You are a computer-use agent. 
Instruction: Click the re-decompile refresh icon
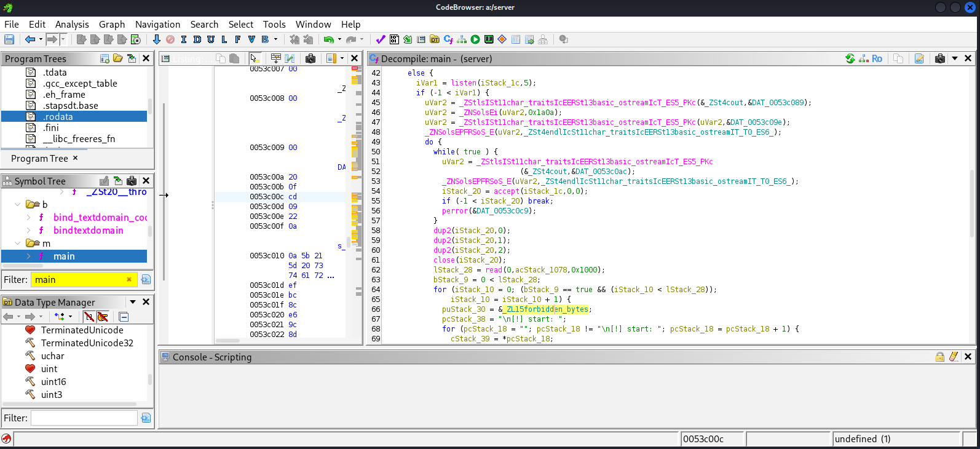850,58
